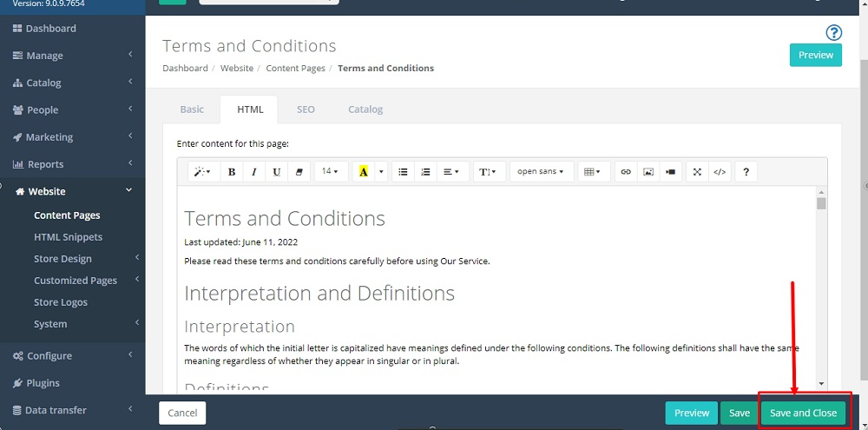Click the 'Last updated: June 11, 2022' text
This screenshot has height=430, width=868.
240,242
